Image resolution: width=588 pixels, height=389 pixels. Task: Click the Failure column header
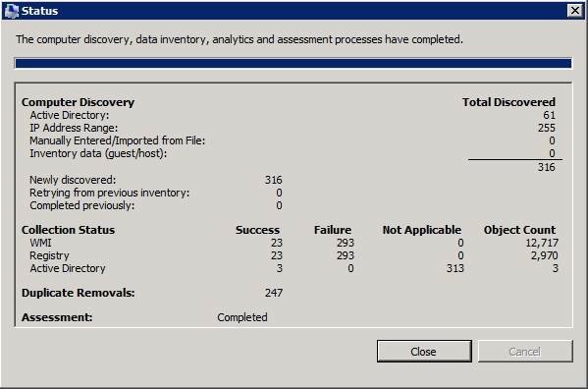click(333, 230)
